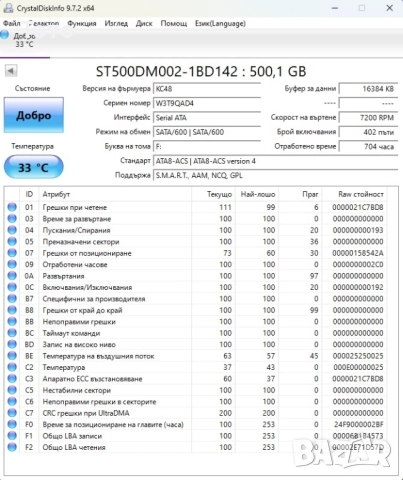Open the Файл menu
This screenshot has width=403, height=480.
pyautogui.click(x=12, y=23)
